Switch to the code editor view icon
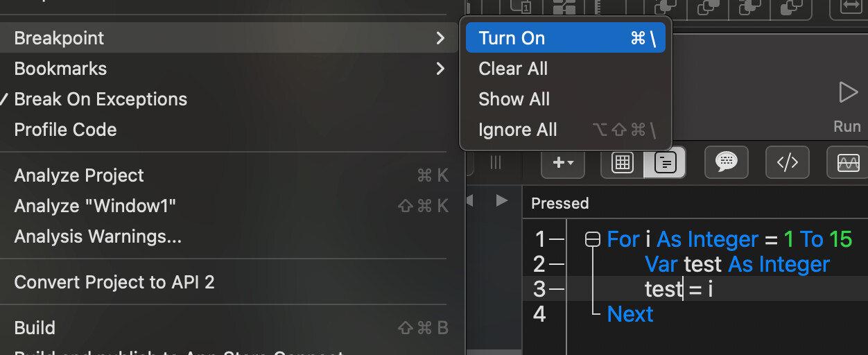868x355 pixels. (x=665, y=162)
